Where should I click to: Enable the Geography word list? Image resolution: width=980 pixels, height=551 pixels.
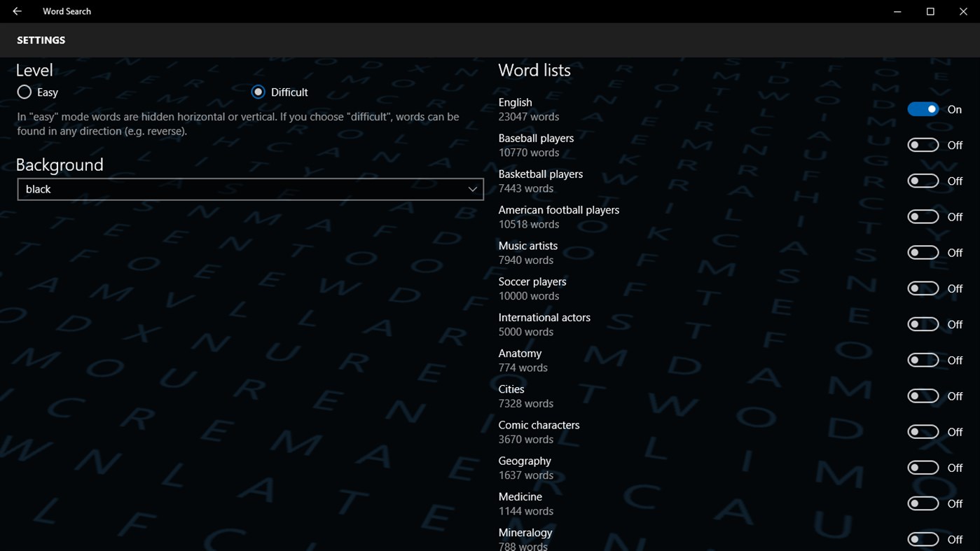click(923, 467)
